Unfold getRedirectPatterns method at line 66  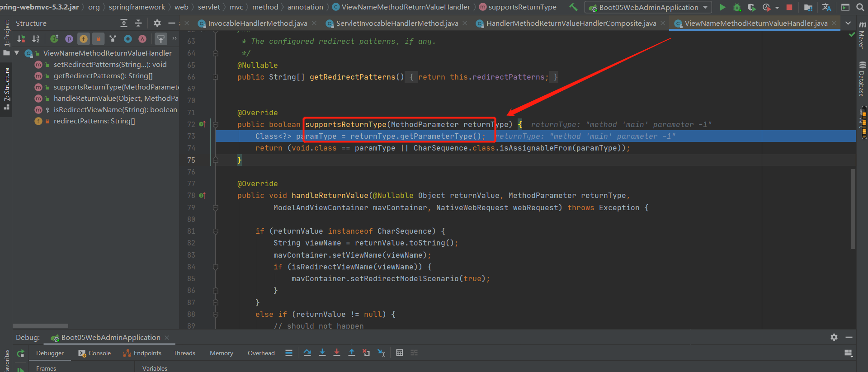click(216, 77)
